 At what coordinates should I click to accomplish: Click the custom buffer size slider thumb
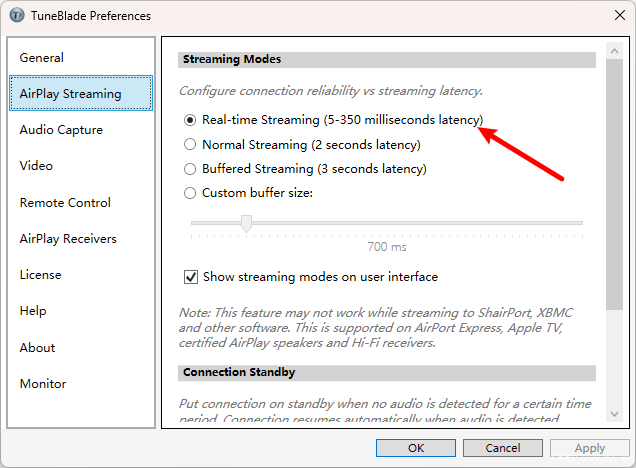pyautogui.click(x=246, y=223)
